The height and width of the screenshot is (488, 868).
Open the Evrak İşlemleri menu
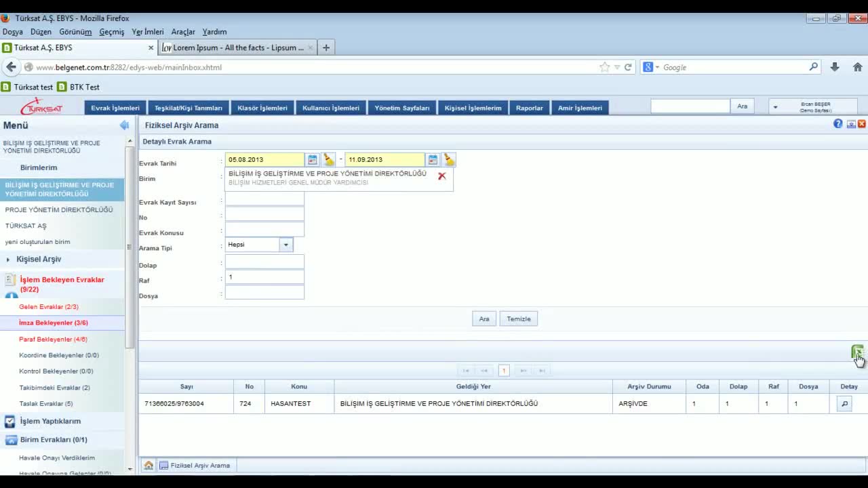(x=115, y=108)
